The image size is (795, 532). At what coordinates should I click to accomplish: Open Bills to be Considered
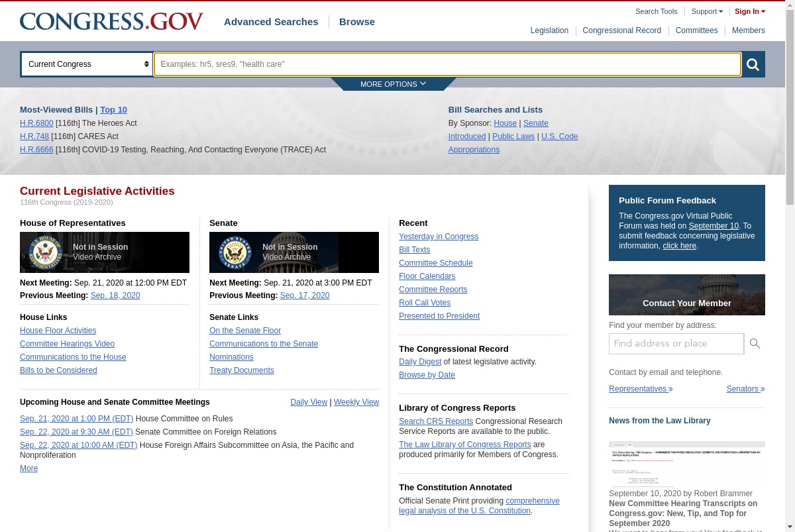tap(58, 370)
